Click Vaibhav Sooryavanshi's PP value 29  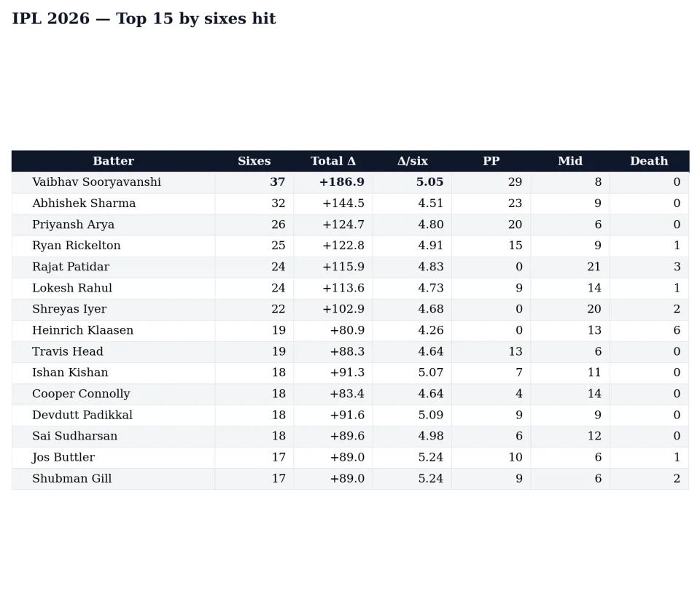point(516,182)
